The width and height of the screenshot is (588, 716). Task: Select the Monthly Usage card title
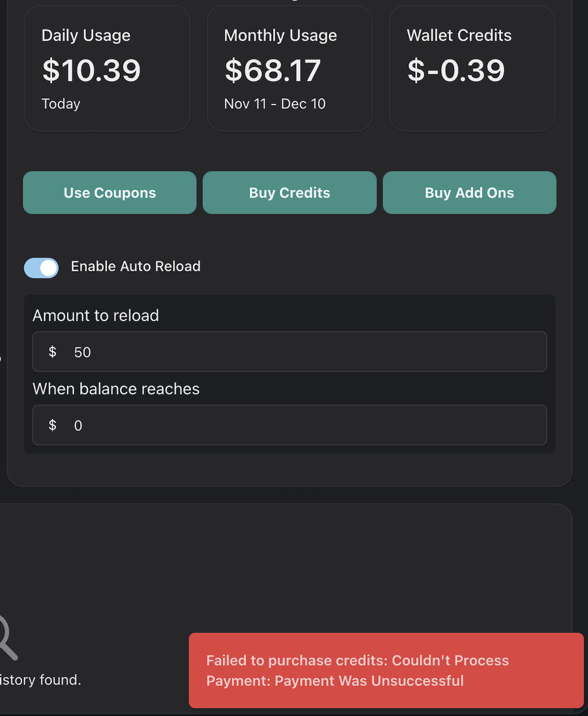pyautogui.click(x=280, y=35)
